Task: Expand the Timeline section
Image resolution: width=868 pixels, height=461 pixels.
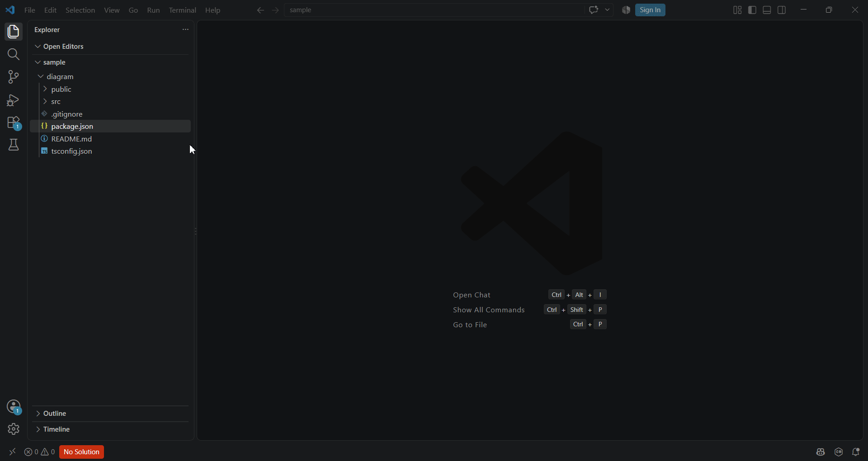Action: click(x=111, y=429)
